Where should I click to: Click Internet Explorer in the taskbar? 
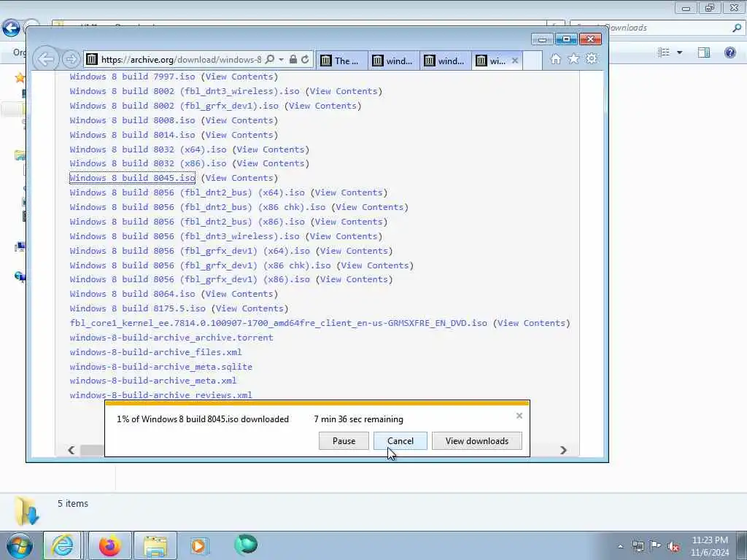pos(63,545)
